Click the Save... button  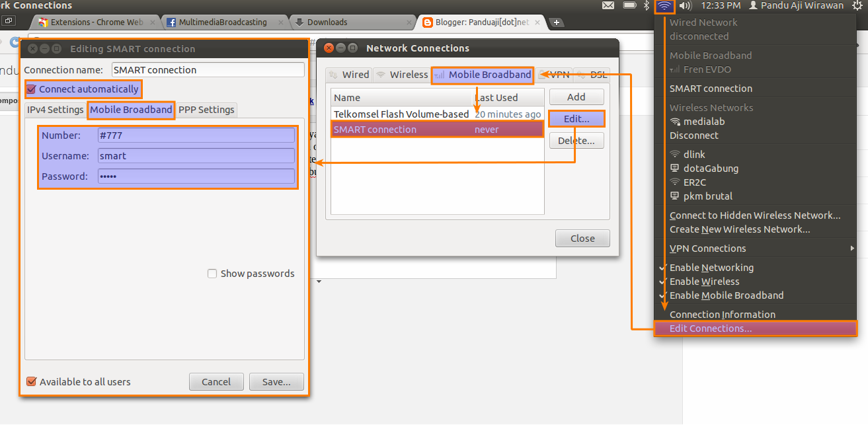(276, 381)
